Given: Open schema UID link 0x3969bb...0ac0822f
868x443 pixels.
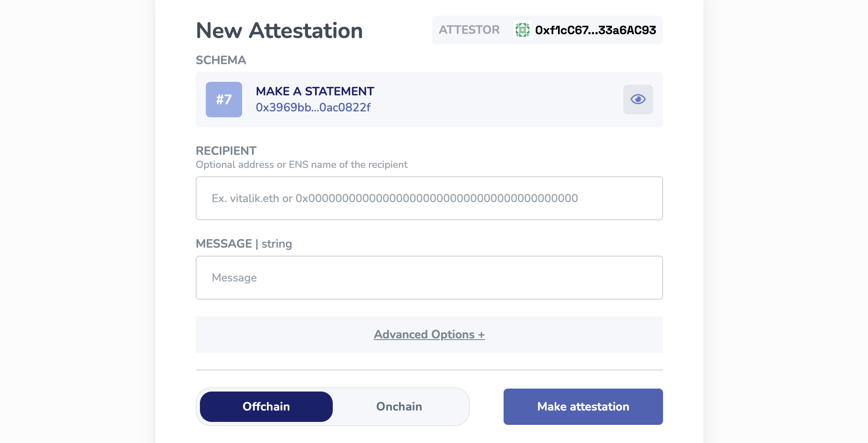Looking at the screenshot, I should [313, 108].
